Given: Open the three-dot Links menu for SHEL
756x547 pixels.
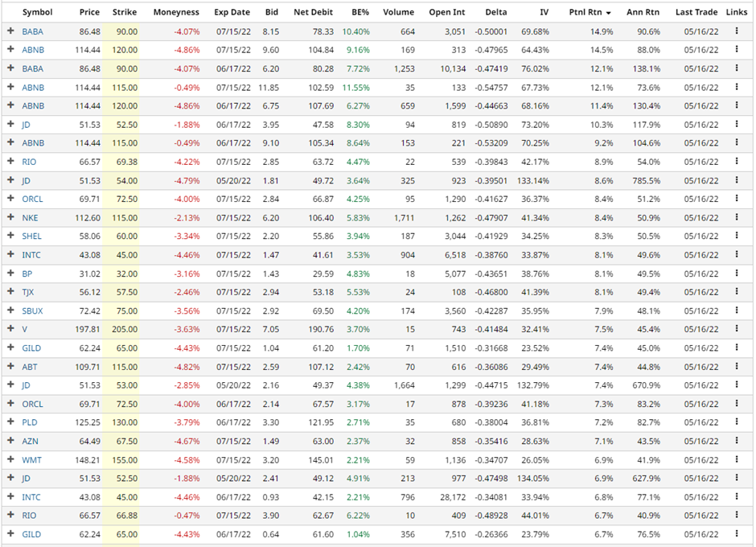Looking at the screenshot, I should point(736,236).
